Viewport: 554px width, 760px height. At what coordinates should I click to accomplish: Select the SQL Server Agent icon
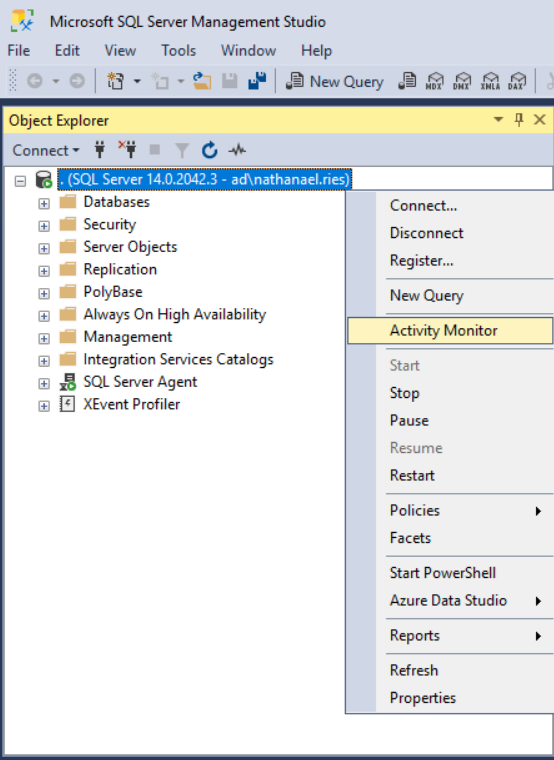click(x=67, y=382)
